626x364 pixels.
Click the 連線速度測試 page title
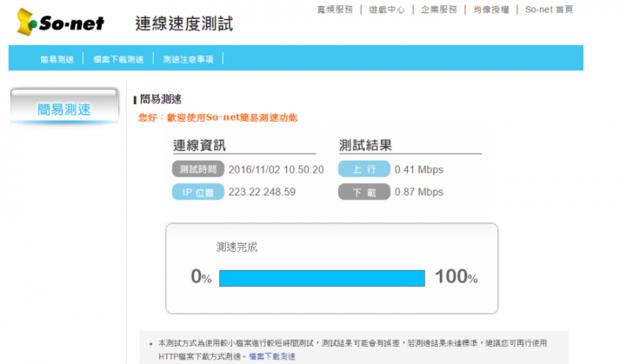[184, 23]
